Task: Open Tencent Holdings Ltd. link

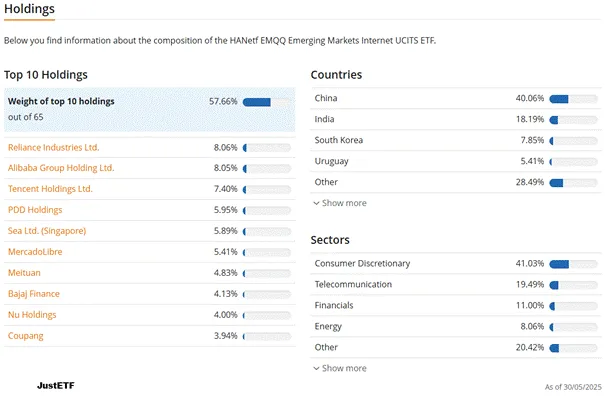Action: [x=50, y=189]
